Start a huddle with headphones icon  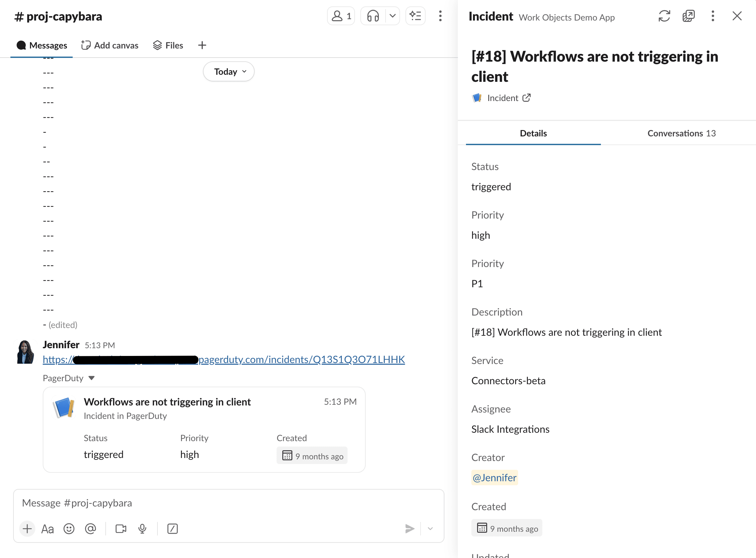(x=373, y=16)
